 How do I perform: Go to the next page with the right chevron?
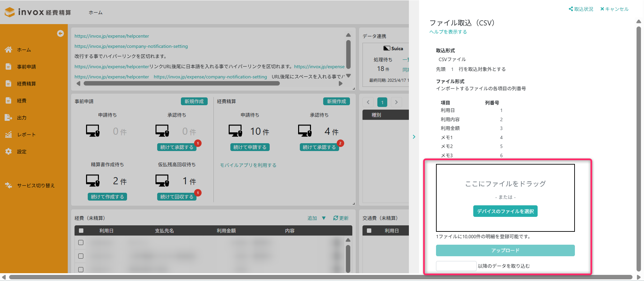396,102
